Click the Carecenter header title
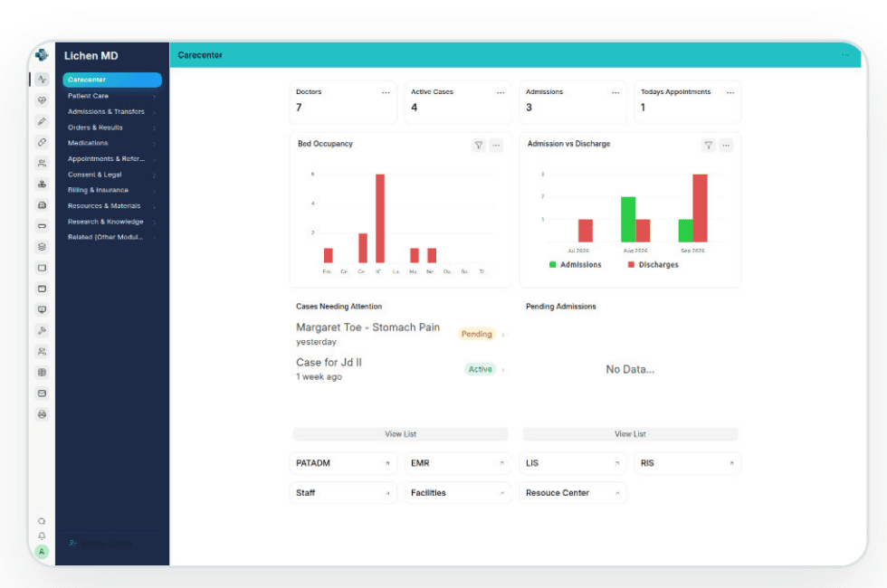The image size is (887, 588). click(x=200, y=55)
